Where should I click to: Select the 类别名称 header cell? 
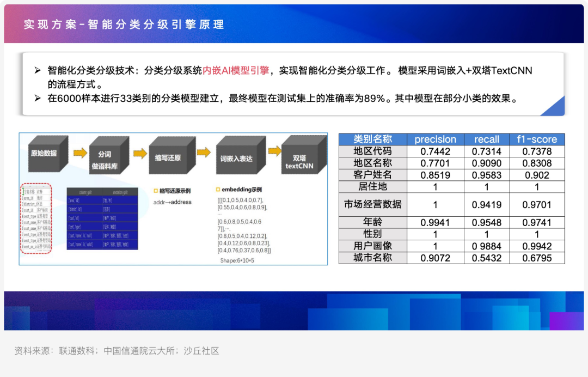pos(372,139)
